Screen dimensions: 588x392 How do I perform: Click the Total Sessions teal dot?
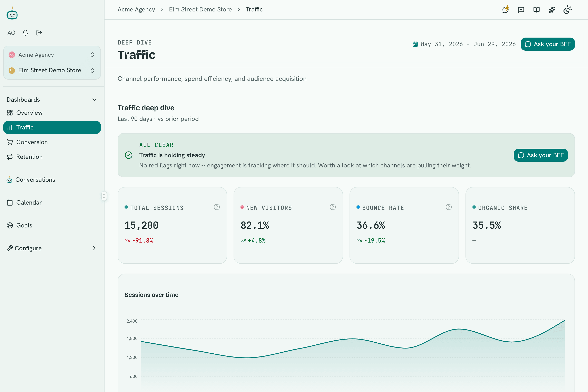pos(126,207)
